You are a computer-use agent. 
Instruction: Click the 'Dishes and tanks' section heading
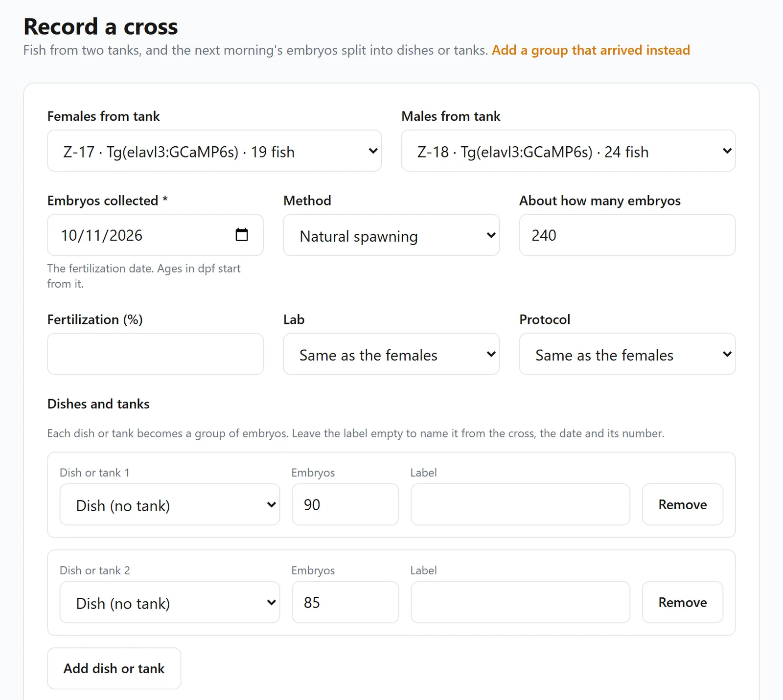[x=98, y=404]
